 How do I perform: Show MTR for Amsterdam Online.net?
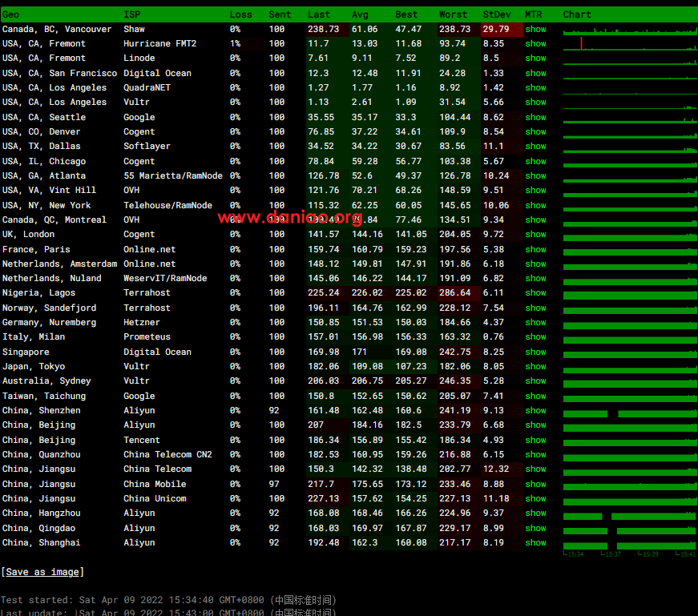point(535,264)
